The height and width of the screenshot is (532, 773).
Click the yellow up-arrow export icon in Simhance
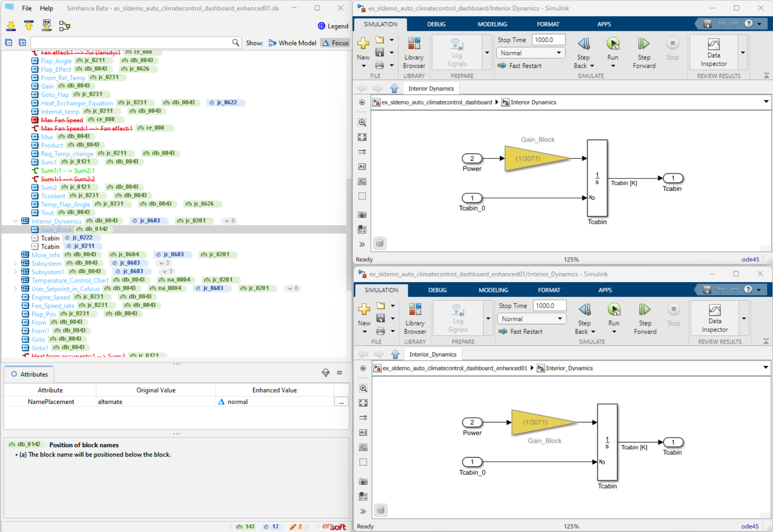click(x=29, y=25)
